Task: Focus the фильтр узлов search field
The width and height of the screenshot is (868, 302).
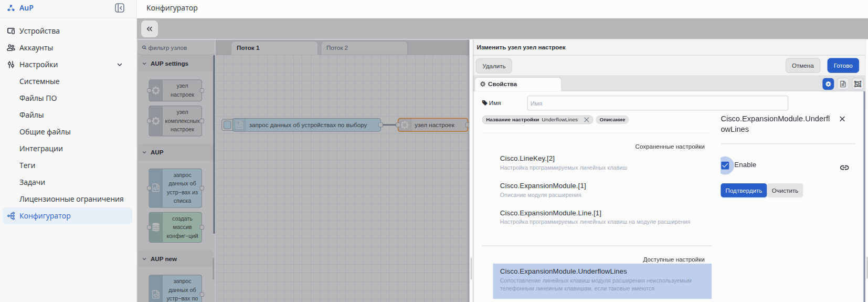Action: (x=177, y=48)
